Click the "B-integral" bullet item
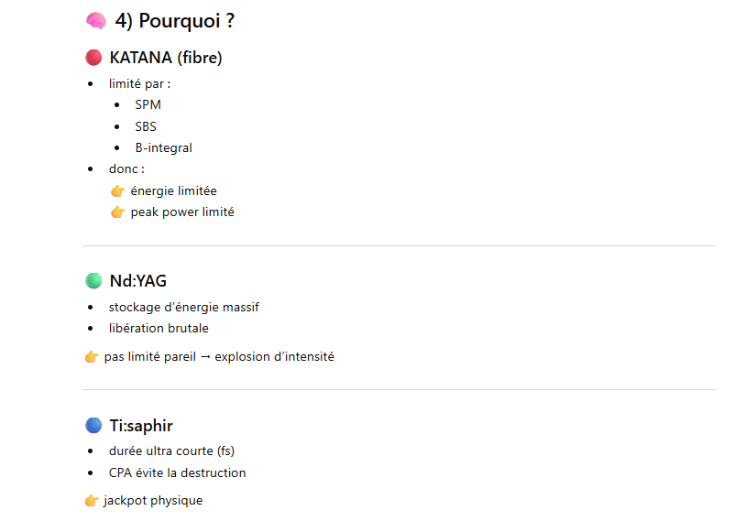 pyautogui.click(x=163, y=147)
